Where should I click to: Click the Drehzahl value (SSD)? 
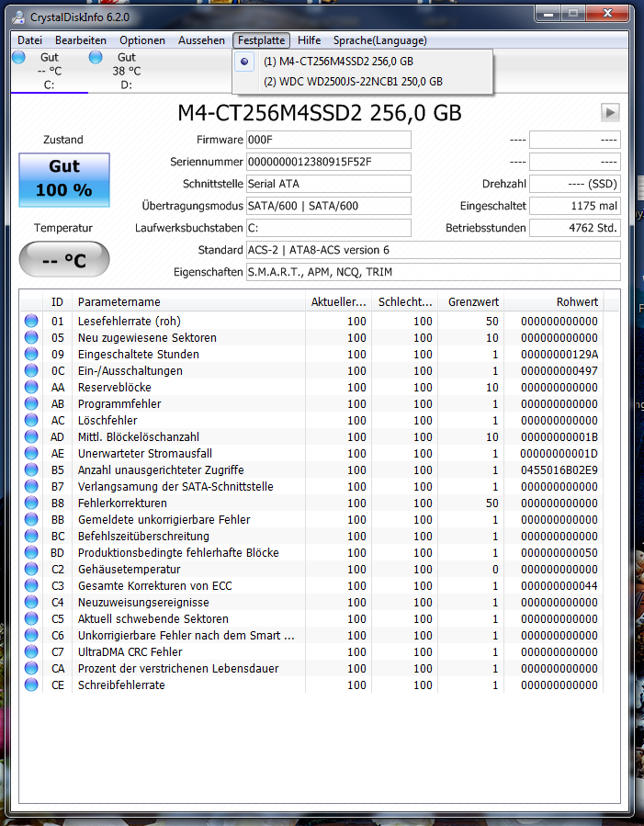[x=575, y=184]
